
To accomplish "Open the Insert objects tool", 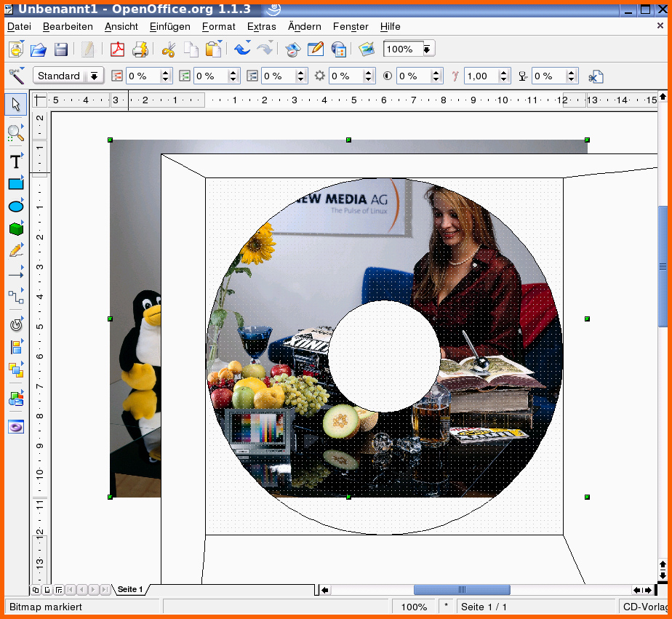I will coord(16,399).
